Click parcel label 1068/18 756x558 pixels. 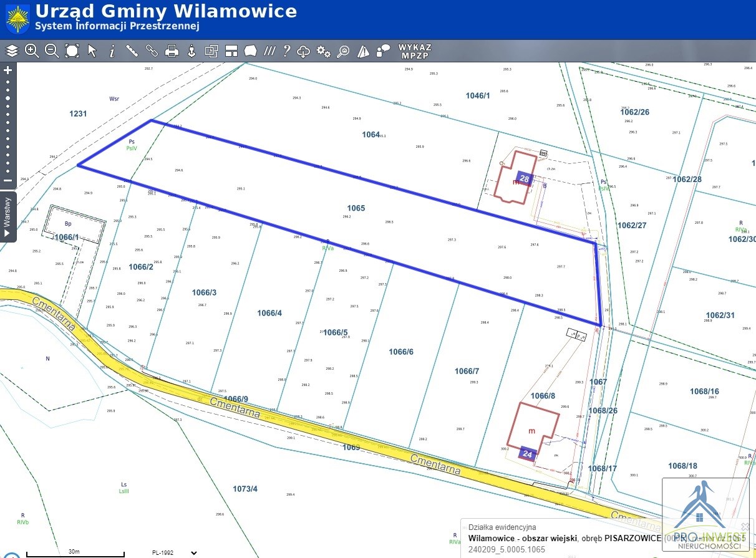coord(683,466)
